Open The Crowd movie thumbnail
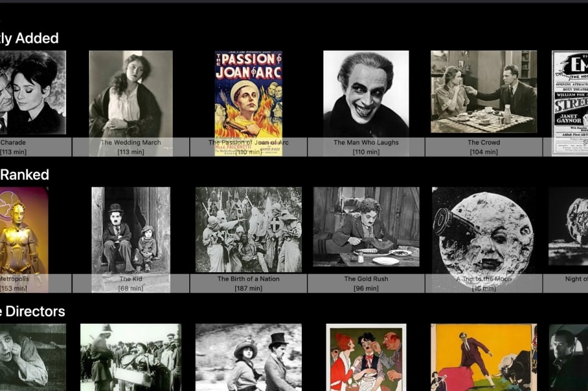This screenshot has width=588, height=391. tap(483, 92)
